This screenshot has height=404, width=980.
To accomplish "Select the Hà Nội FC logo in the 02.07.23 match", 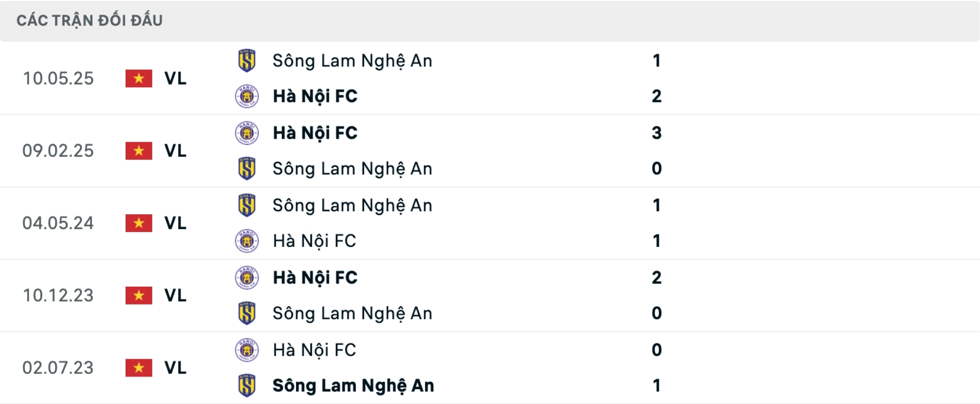I will click(247, 350).
